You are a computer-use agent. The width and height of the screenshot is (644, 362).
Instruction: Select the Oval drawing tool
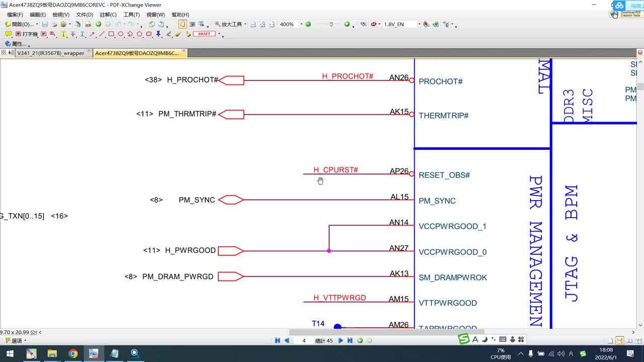pos(121,34)
